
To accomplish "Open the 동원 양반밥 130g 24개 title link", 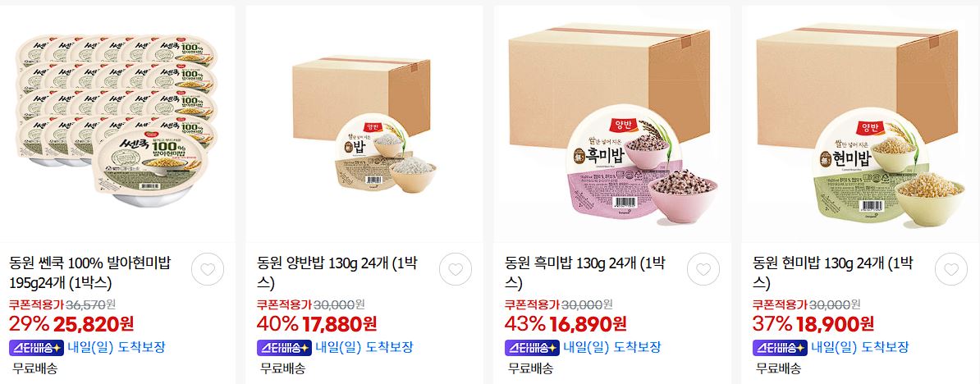I will (337, 273).
